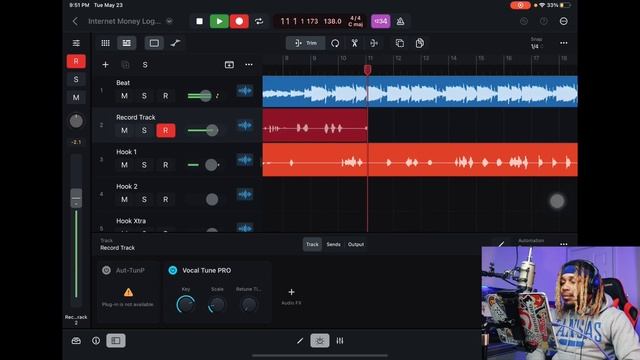Record-enable the Beat track
640x360 pixels.
pos(165,96)
